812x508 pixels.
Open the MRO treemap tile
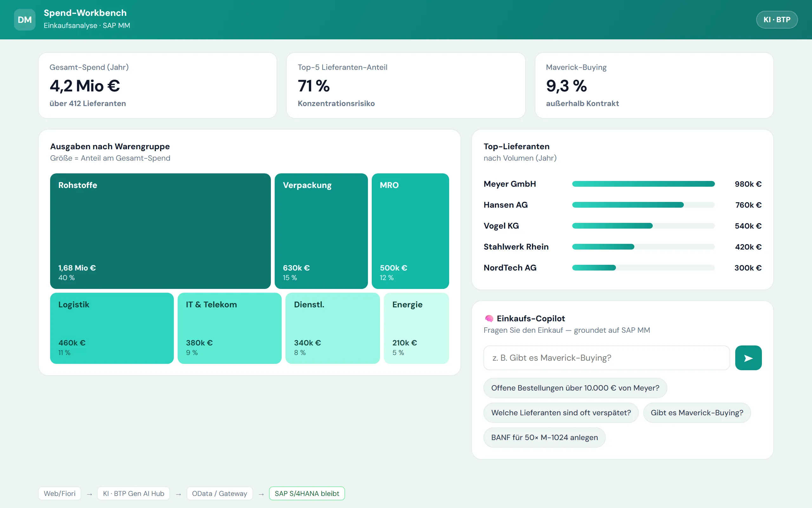(410, 231)
